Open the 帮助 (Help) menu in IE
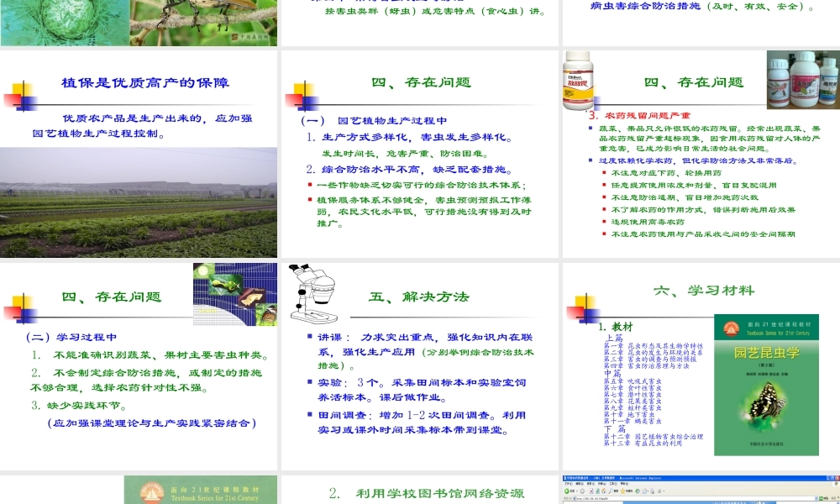The width and height of the screenshot is (840, 504). click(624, 484)
